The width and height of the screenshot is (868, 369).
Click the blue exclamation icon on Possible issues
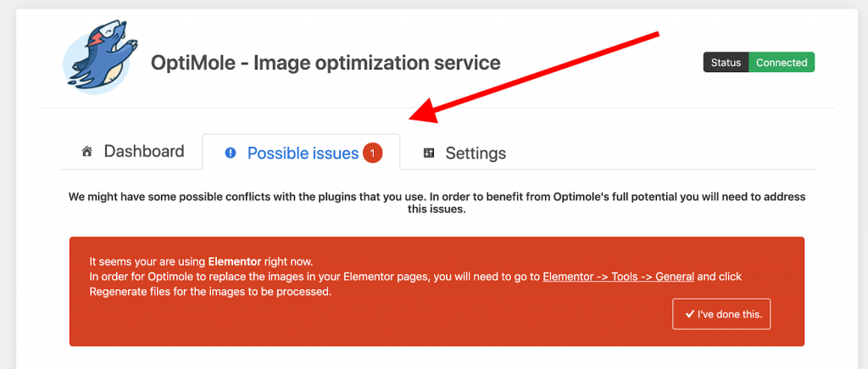pyautogui.click(x=230, y=154)
